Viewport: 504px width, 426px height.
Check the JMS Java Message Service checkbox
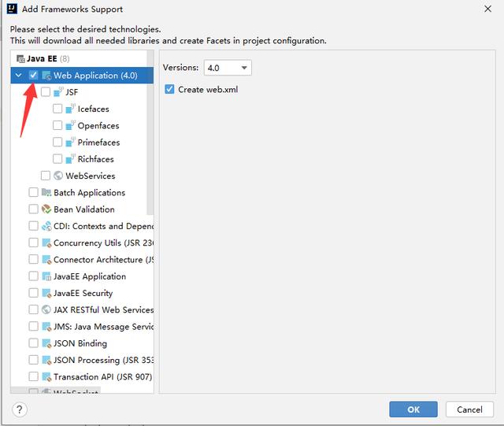33,326
